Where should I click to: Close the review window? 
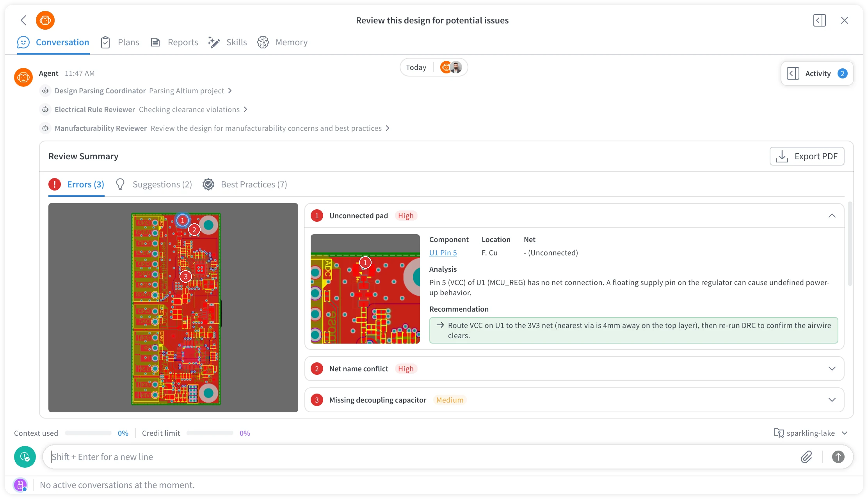tap(844, 20)
